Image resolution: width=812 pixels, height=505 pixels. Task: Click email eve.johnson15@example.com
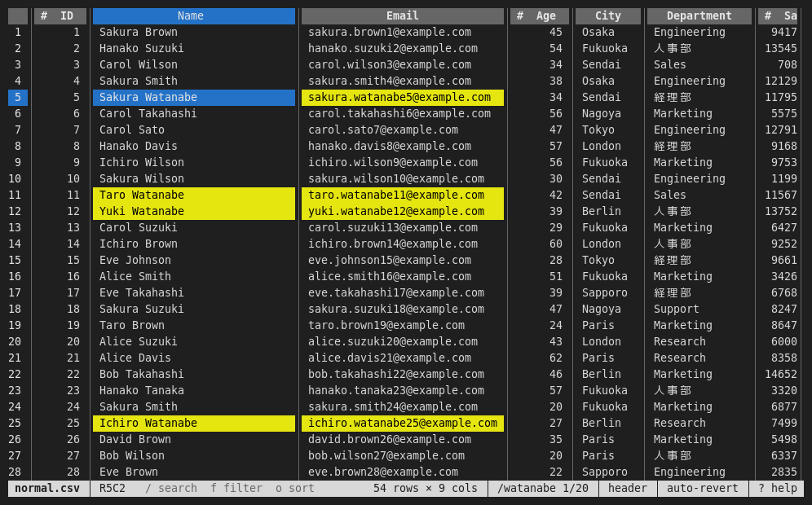coord(403,261)
